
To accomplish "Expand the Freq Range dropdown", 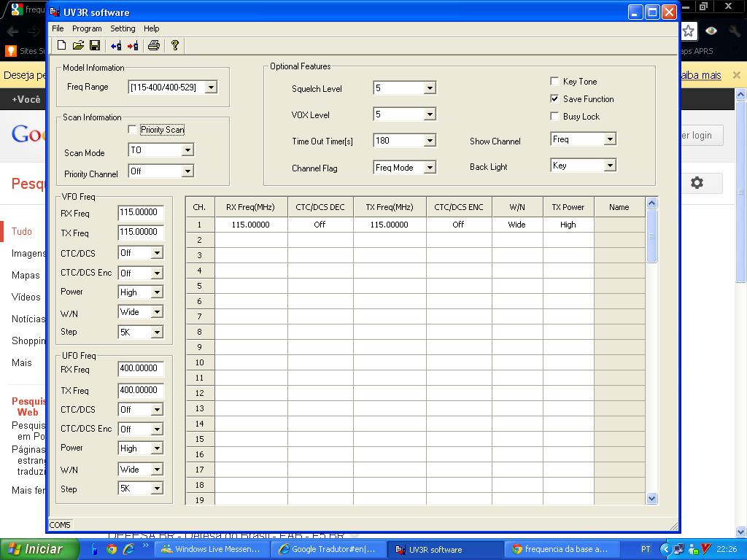I will (x=211, y=87).
